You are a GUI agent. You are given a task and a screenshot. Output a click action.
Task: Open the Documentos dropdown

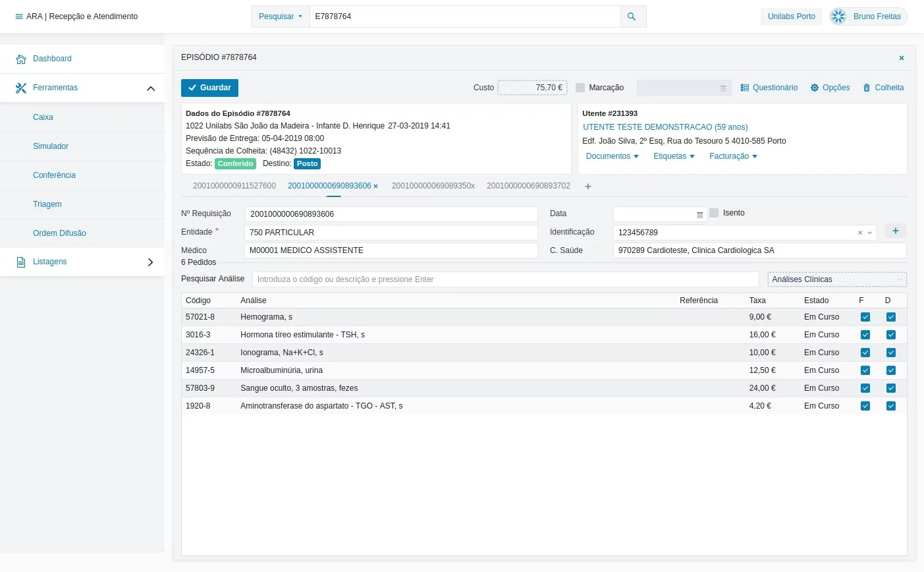click(x=612, y=156)
